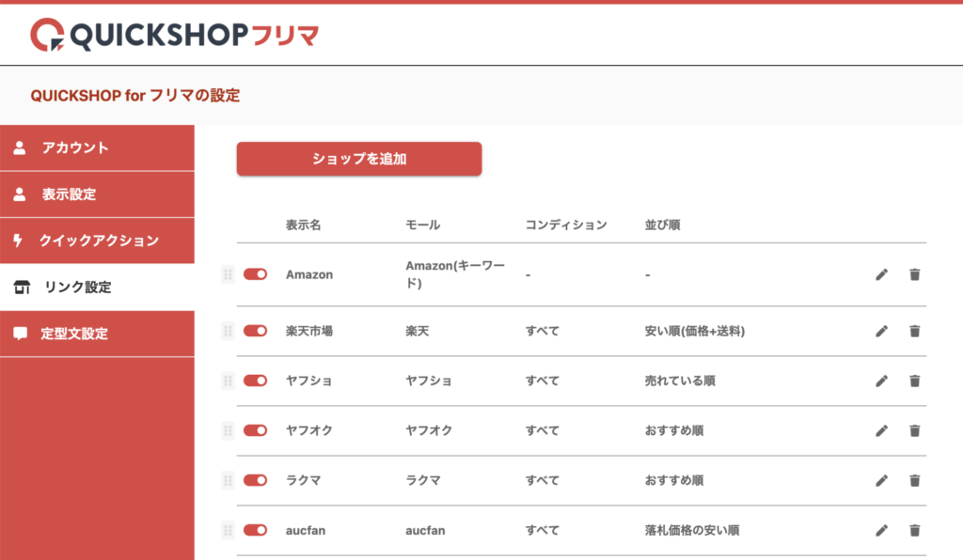Remove the ラクマ row using trash icon
This screenshot has height=560, width=963.
[914, 480]
